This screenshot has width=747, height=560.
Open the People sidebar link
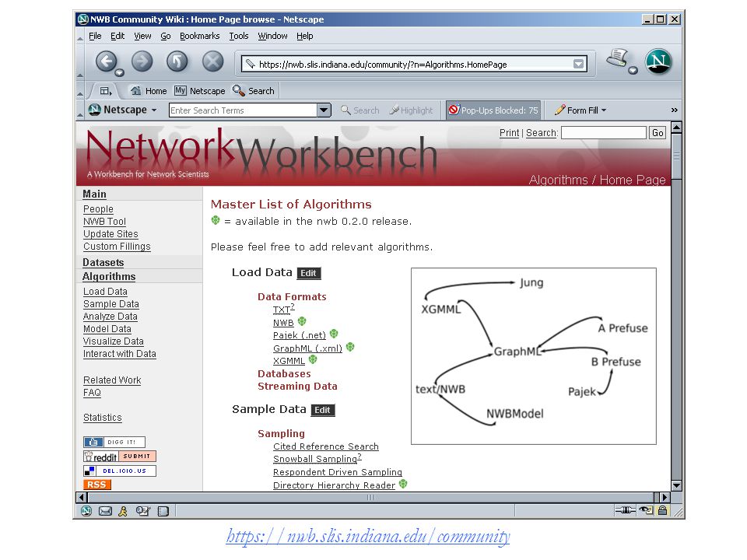click(98, 209)
